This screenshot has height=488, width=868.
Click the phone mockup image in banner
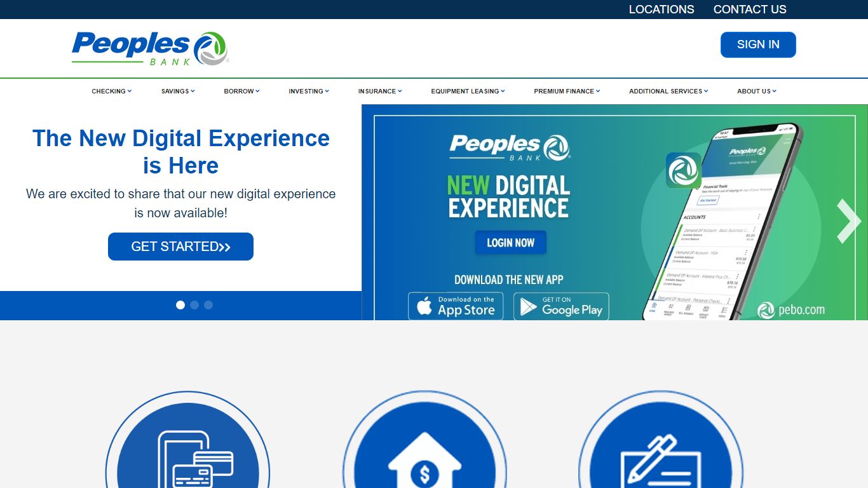click(x=723, y=221)
